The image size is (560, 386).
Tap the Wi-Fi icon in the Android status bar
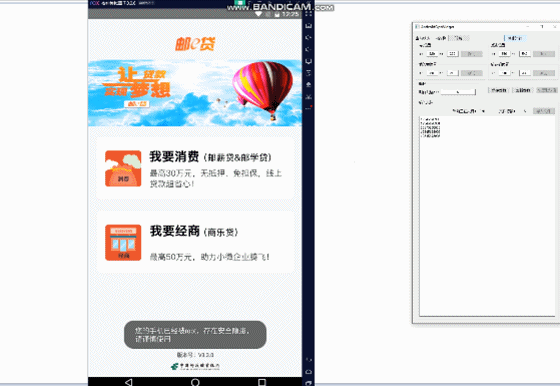(x=258, y=14)
